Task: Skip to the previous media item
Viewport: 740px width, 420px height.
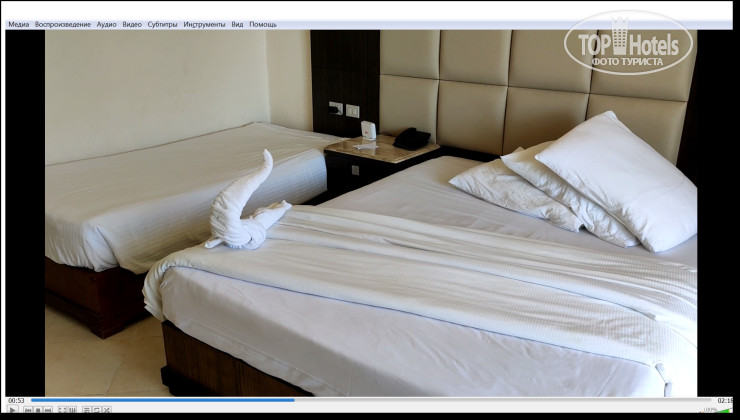Action: [28, 410]
